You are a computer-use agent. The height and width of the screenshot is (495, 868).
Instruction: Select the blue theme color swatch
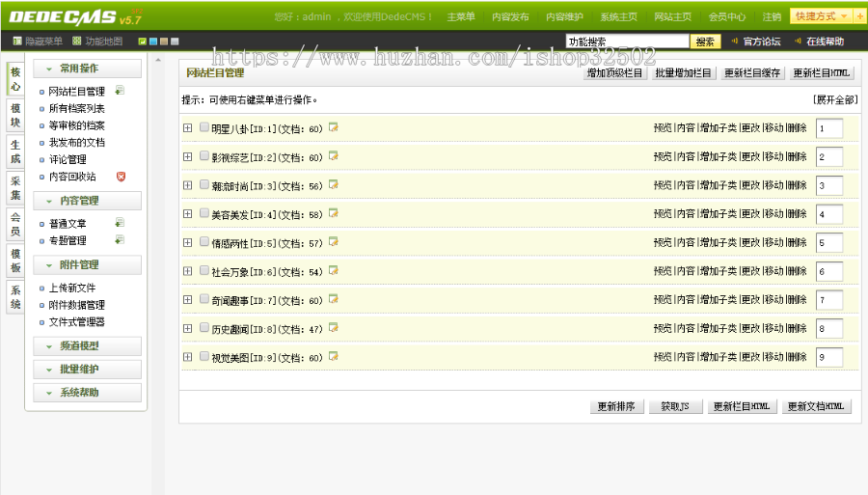152,41
